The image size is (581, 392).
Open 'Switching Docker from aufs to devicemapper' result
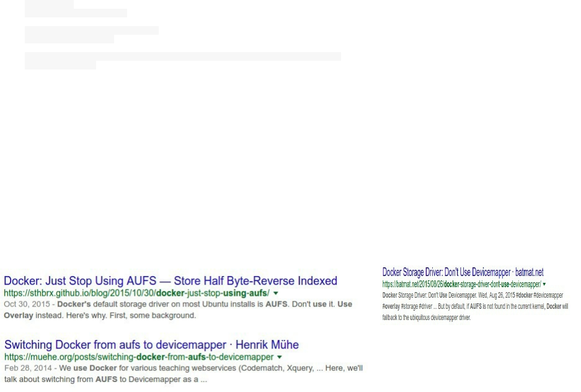[151, 345]
